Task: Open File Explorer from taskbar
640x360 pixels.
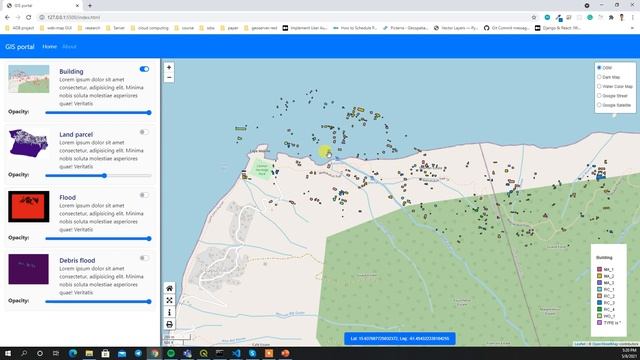Action: 89,353
